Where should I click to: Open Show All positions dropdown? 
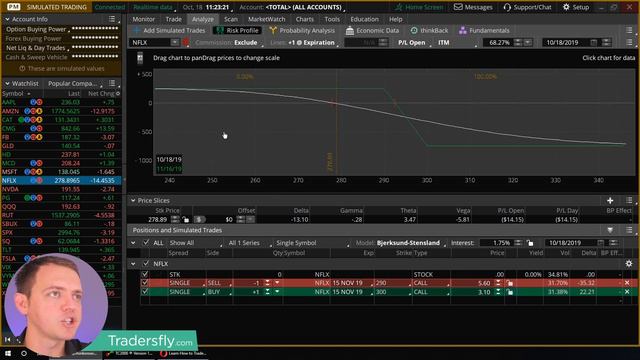click(195, 243)
